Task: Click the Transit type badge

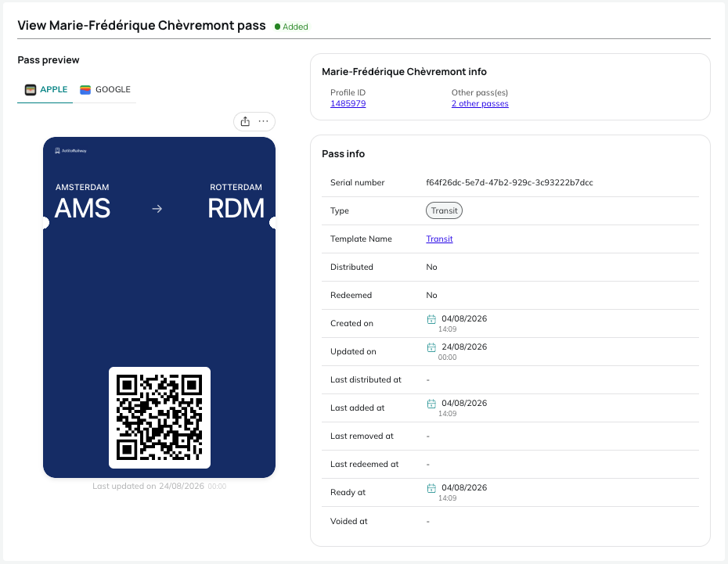Action: [444, 210]
